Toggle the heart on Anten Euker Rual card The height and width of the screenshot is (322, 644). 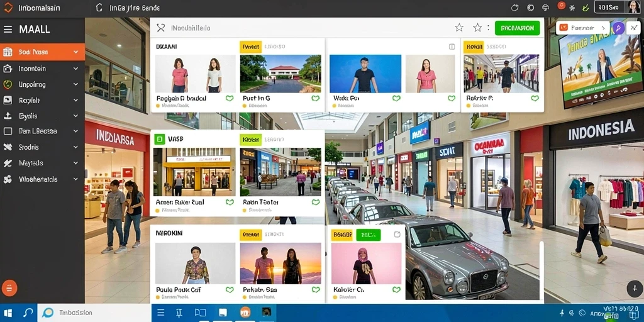click(230, 202)
